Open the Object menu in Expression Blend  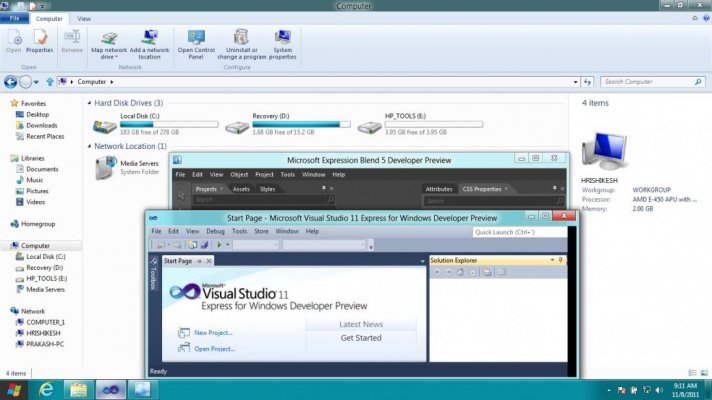click(239, 174)
